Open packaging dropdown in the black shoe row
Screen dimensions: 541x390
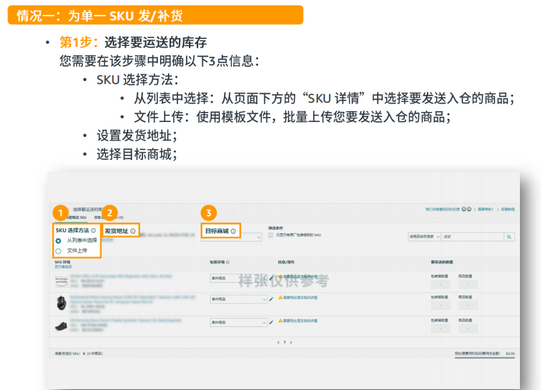click(239, 322)
